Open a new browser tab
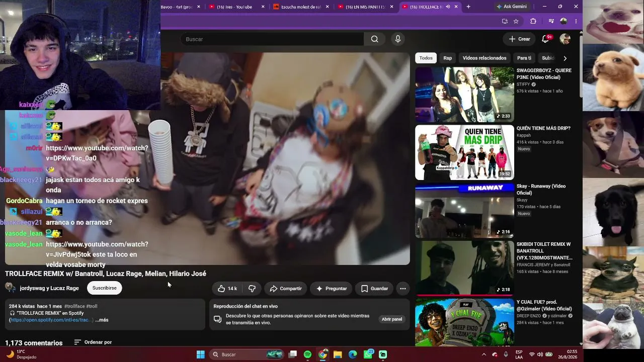 468,7
